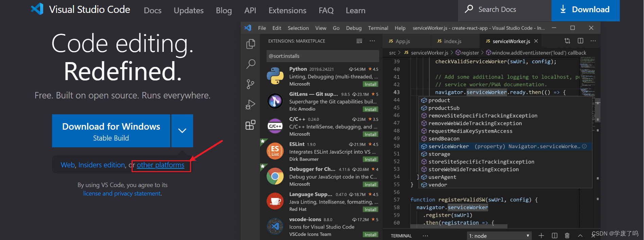644x240 pixels.
Task: Open the Debug menu
Action: coord(354,28)
